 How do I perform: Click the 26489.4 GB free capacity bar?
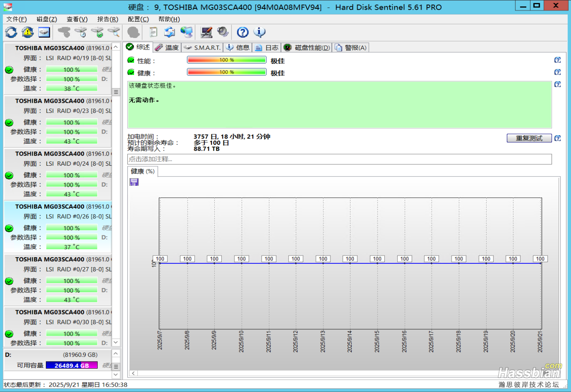72,365
